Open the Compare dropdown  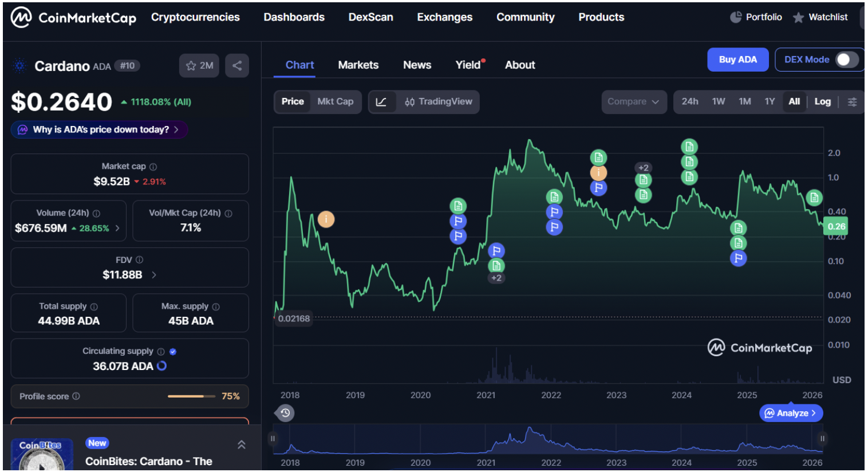pyautogui.click(x=634, y=101)
